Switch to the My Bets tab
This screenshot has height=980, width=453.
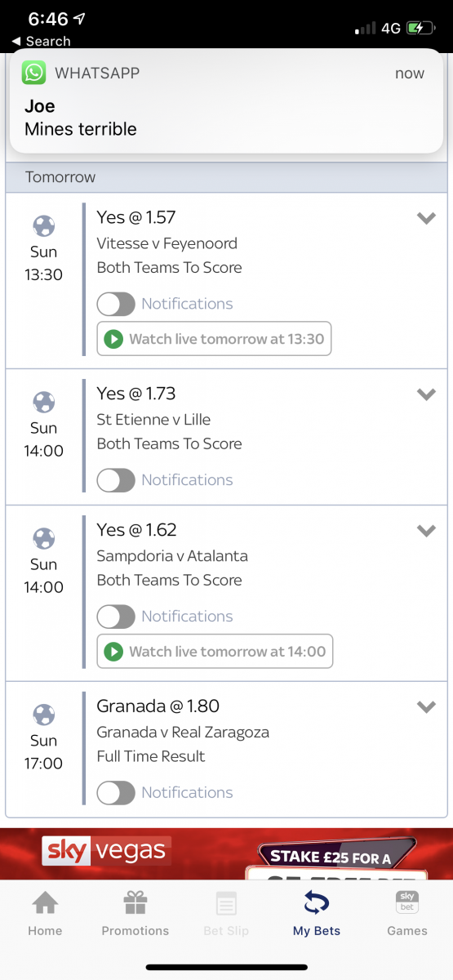(317, 913)
